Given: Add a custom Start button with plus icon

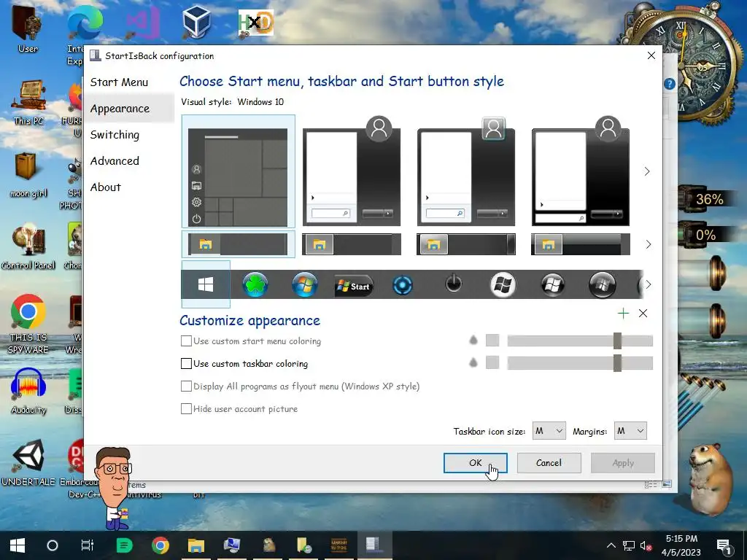Looking at the screenshot, I should 623,313.
